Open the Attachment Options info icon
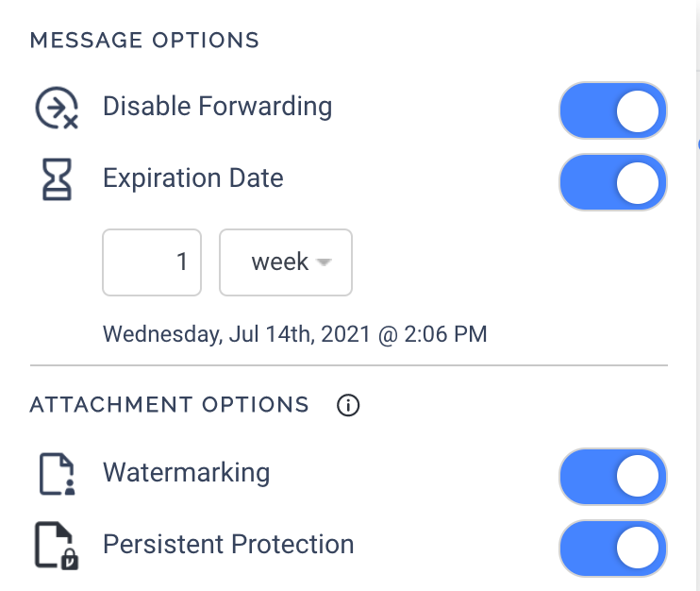The height and width of the screenshot is (591, 700). (x=348, y=406)
